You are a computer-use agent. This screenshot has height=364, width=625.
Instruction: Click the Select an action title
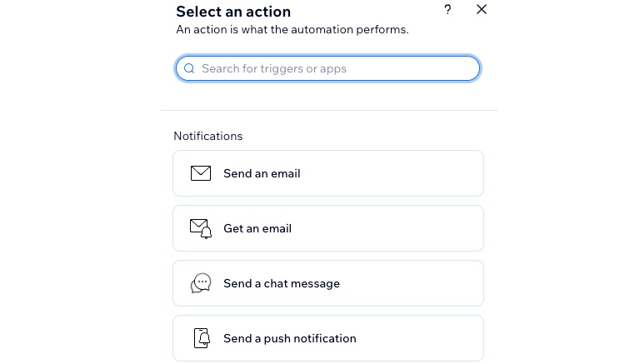[233, 12]
